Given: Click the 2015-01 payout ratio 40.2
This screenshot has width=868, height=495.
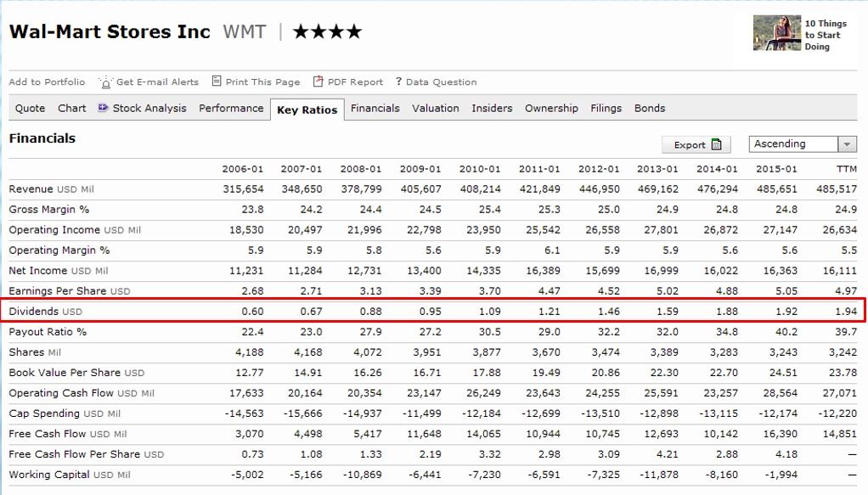Looking at the screenshot, I should pos(786,332).
